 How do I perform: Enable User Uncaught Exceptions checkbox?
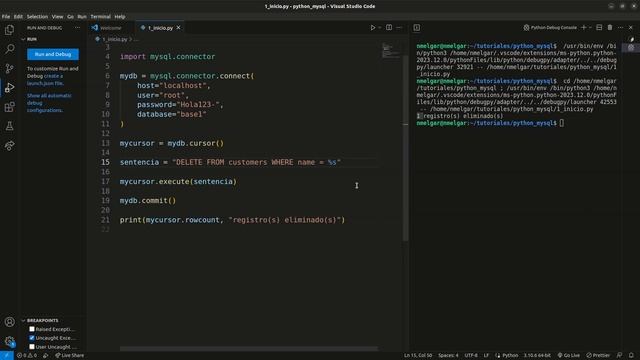coord(32,347)
